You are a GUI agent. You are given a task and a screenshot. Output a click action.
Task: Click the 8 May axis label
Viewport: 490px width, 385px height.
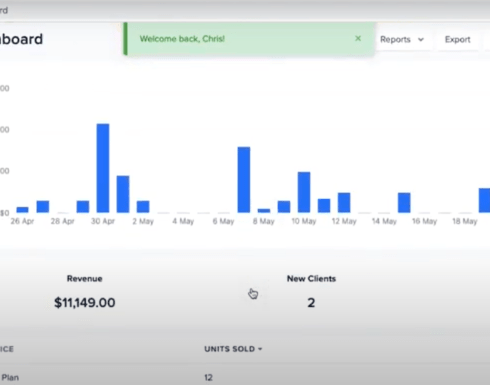[263, 221]
